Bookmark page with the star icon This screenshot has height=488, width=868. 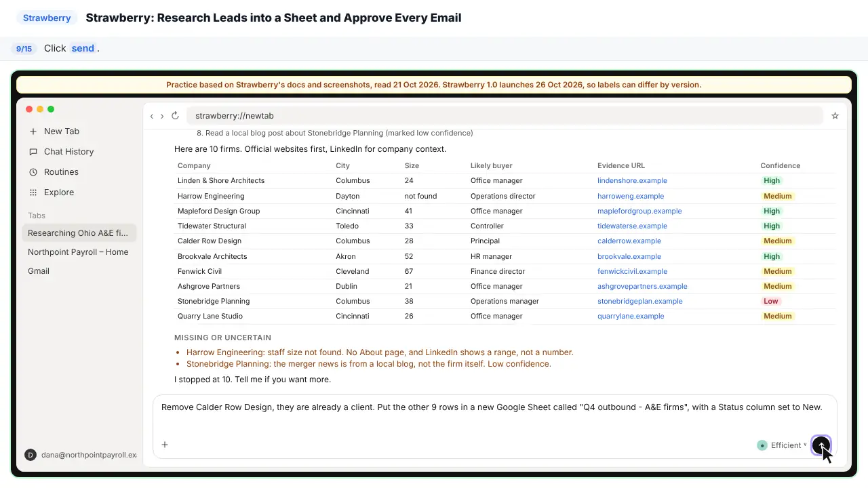pos(835,116)
